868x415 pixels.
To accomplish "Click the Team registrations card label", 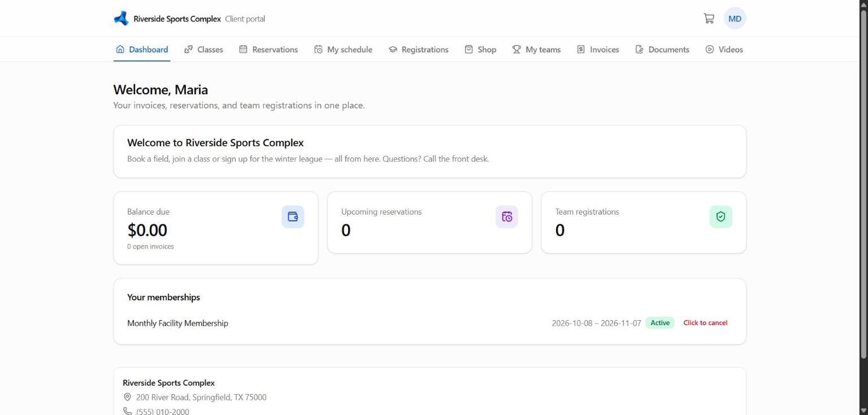I will point(587,212).
